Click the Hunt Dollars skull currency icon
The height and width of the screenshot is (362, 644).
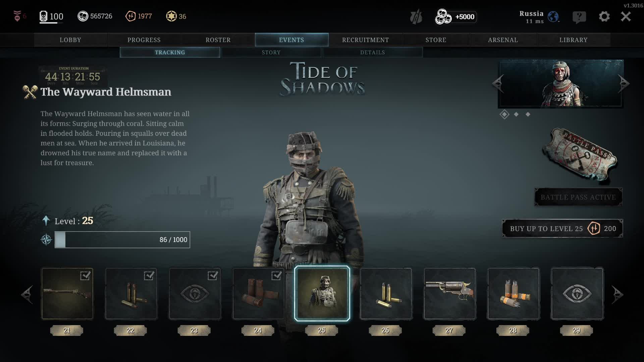(83, 16)
